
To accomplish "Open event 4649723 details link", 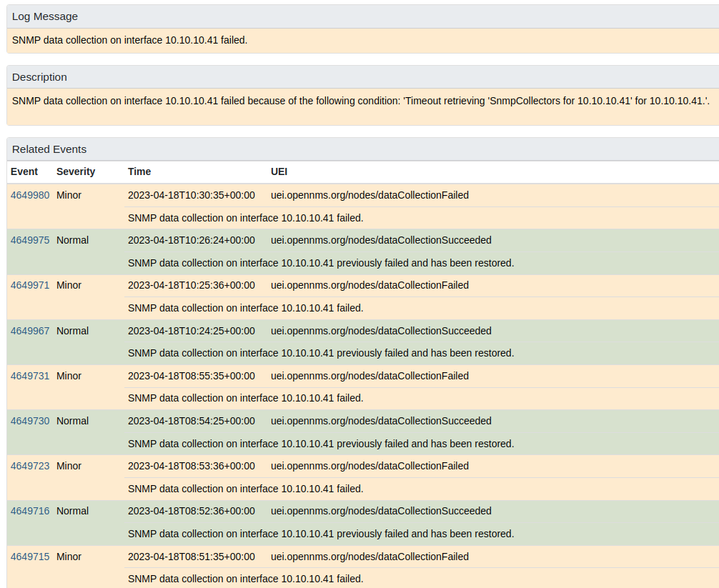I will (29, 466).
